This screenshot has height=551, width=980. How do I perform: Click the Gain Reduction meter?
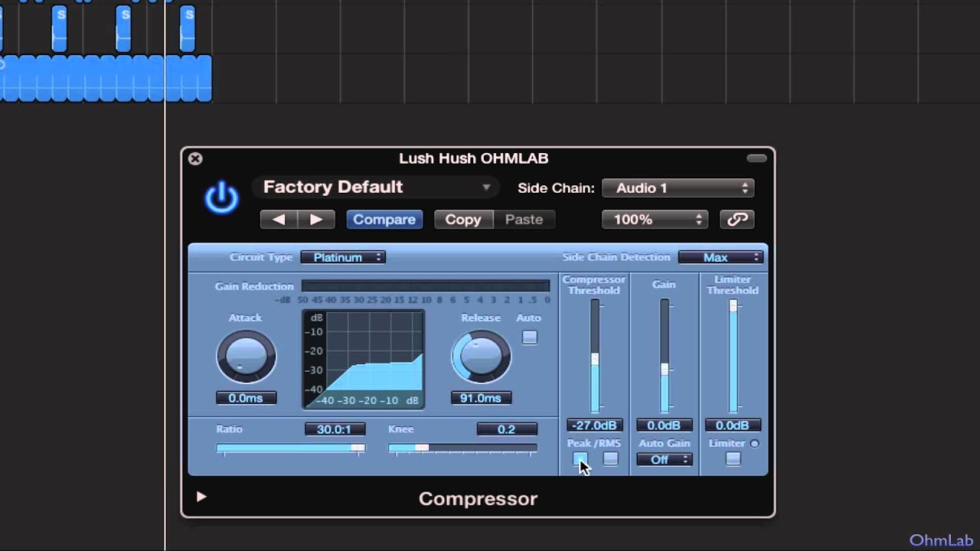425,286
